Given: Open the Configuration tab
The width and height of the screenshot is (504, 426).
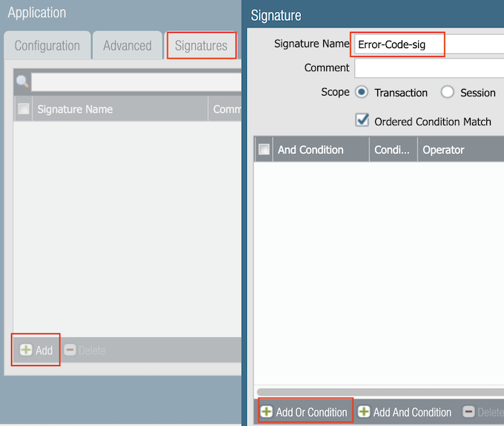Looking at the screenshot, I should pyautogui.click(x=47, y=45).
